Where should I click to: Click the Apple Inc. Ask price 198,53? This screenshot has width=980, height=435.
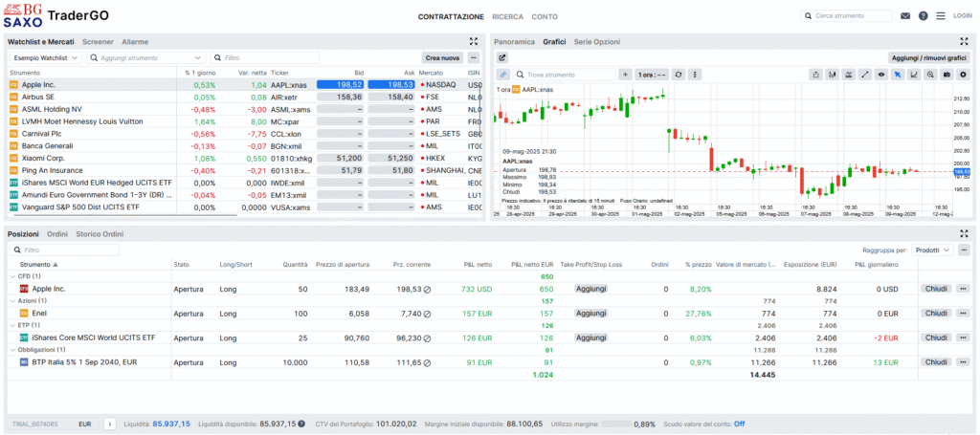point(390,85)
